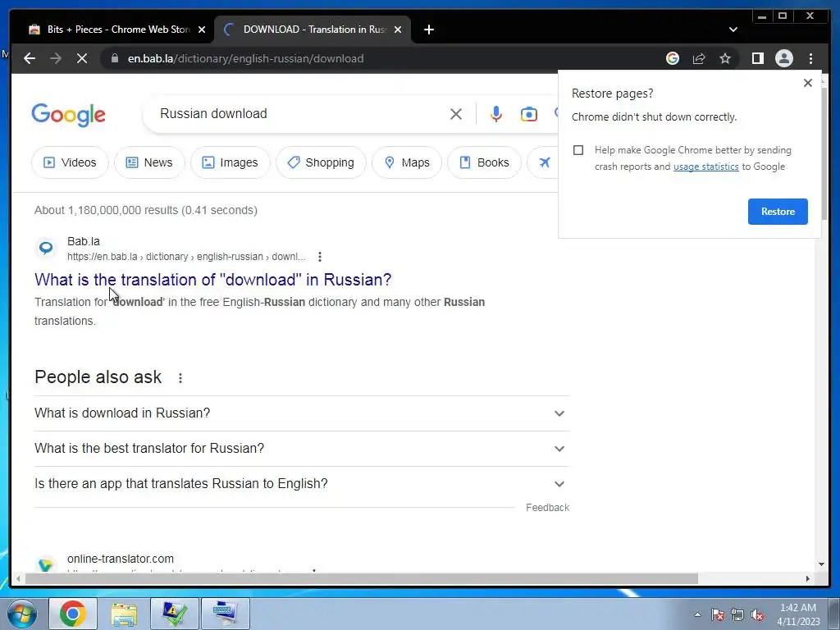The width and height of the screenshot is (840, 630).
Task: Open a new tab with plus button
Action: [428, 30]
